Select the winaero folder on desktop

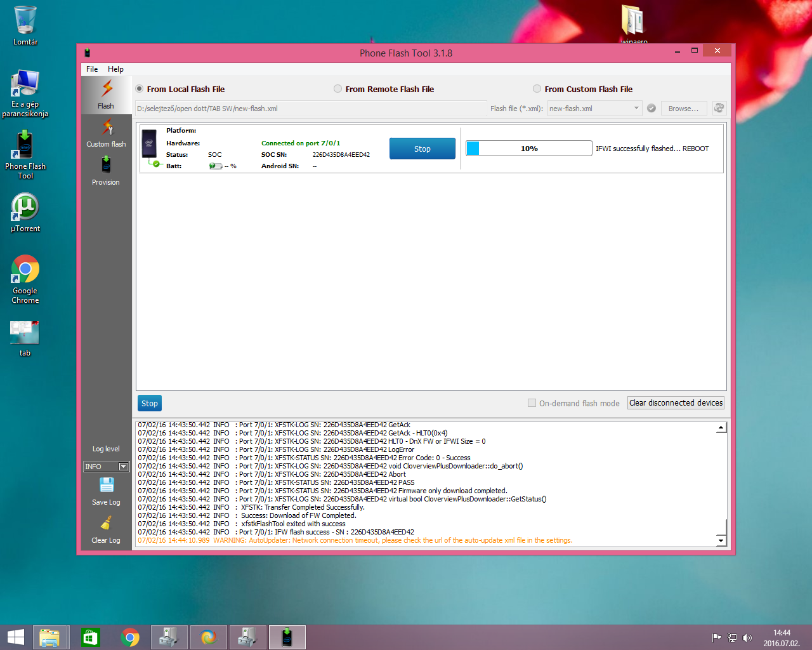click(634, 24)
